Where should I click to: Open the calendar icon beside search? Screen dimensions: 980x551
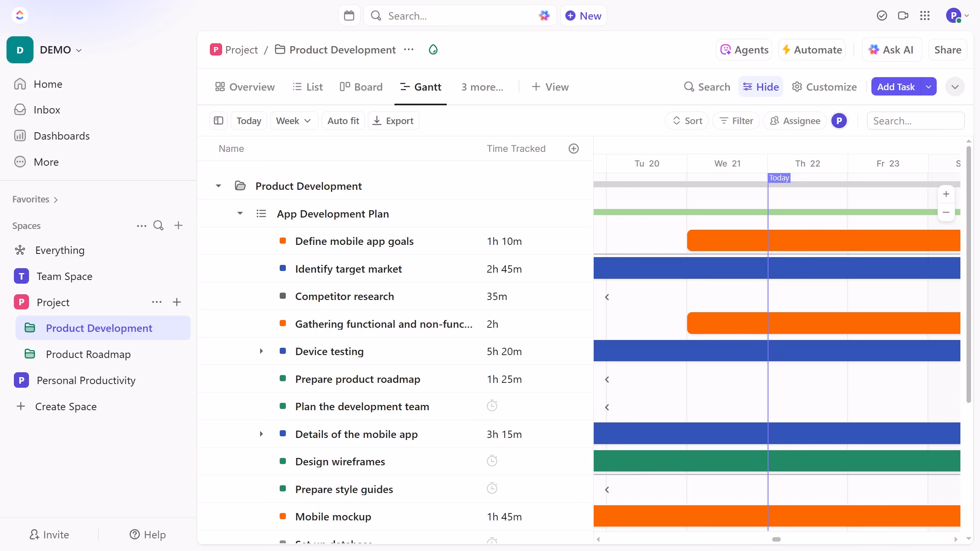349,16
